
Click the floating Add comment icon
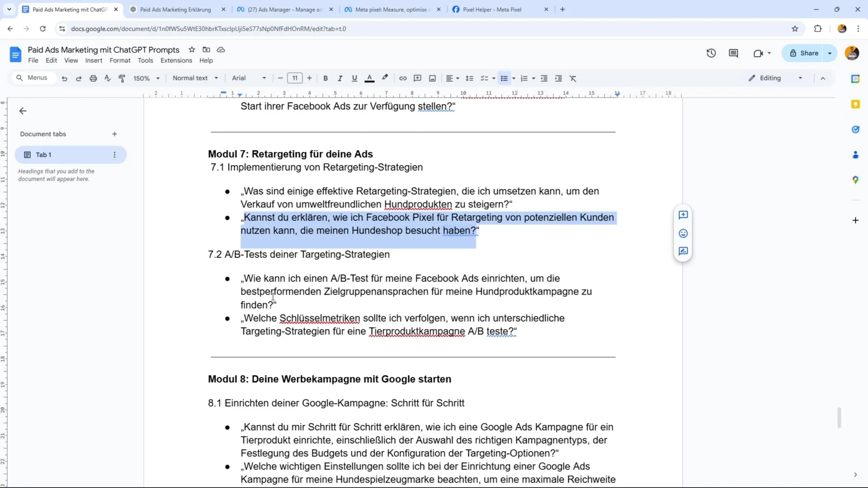(x=683, y=215)
